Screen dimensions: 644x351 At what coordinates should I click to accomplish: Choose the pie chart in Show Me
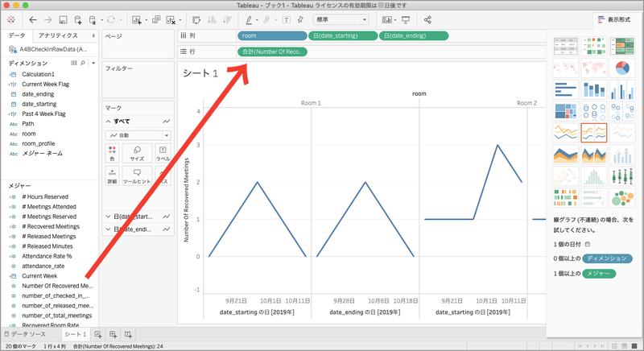coord(622,68)
